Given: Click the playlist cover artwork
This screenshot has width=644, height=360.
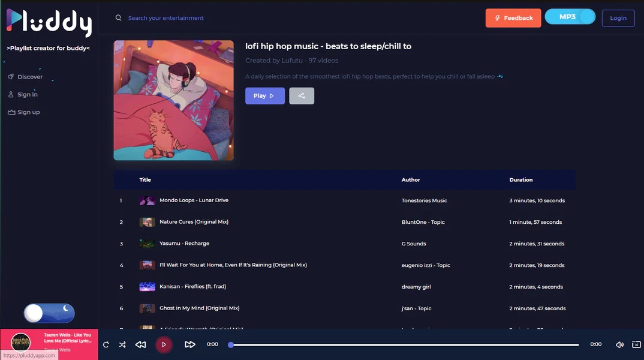Looking at the screenshot, I should (x=173, y=100).
